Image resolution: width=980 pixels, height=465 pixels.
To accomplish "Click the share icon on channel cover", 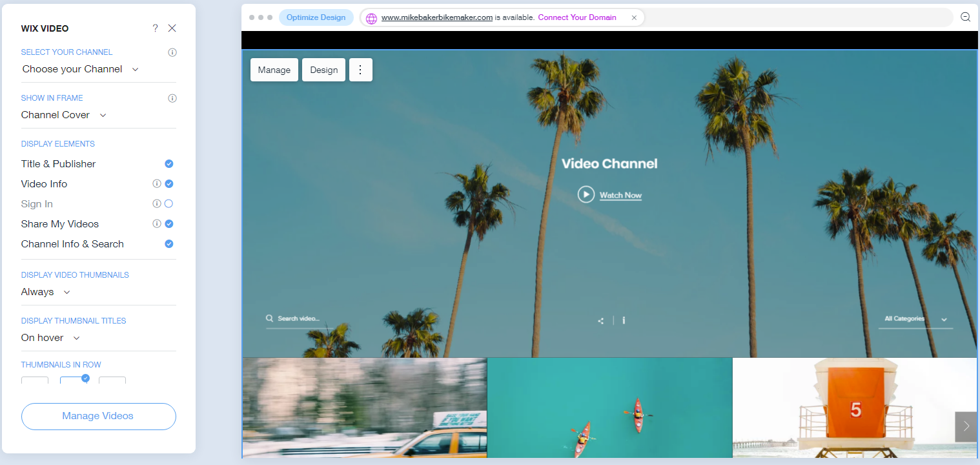I will click(601, 320).
